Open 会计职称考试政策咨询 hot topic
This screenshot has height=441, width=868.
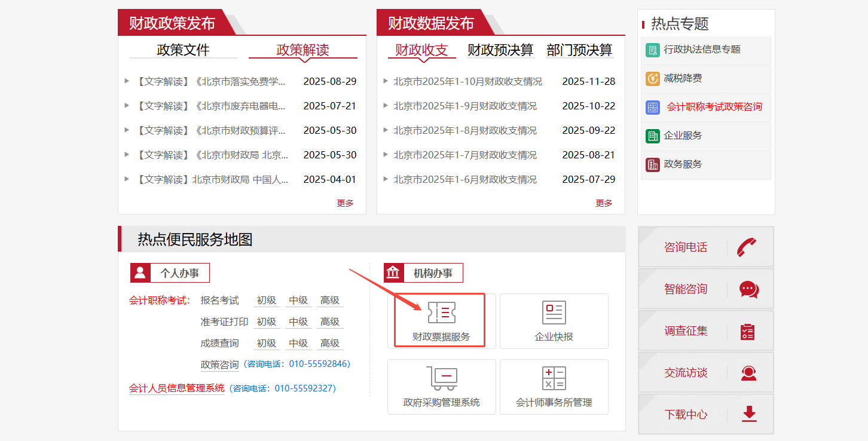[714, 107]
